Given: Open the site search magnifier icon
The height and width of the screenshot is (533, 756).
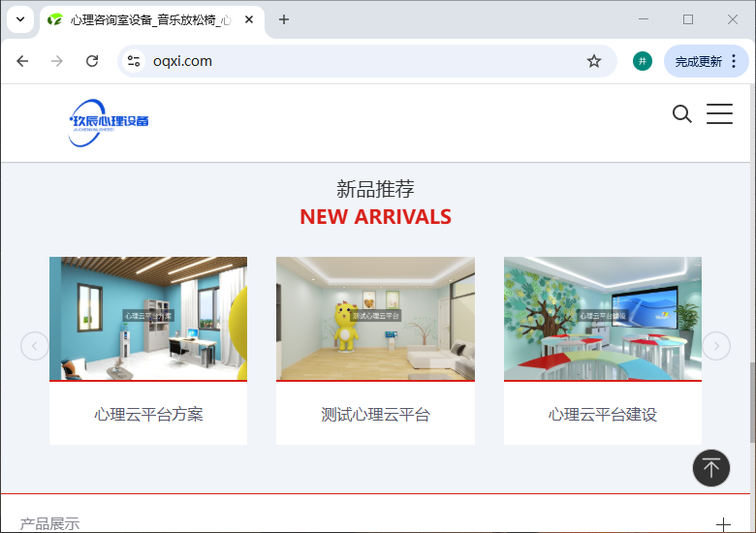Looking at the screenshot, I should point(681,114).
